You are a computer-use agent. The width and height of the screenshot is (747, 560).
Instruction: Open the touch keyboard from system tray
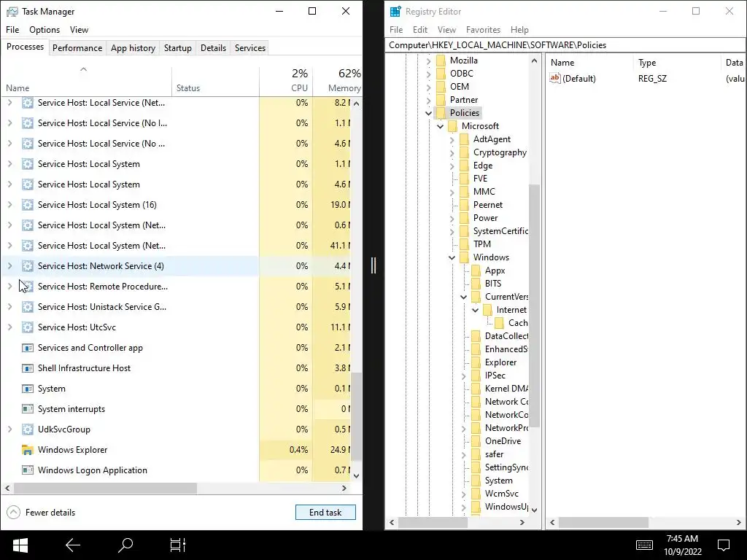[644, 545]
